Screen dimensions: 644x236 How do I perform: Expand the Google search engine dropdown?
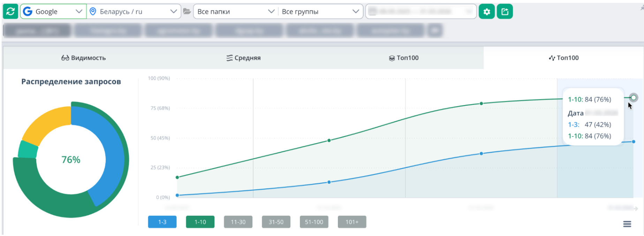pos(78,12)
